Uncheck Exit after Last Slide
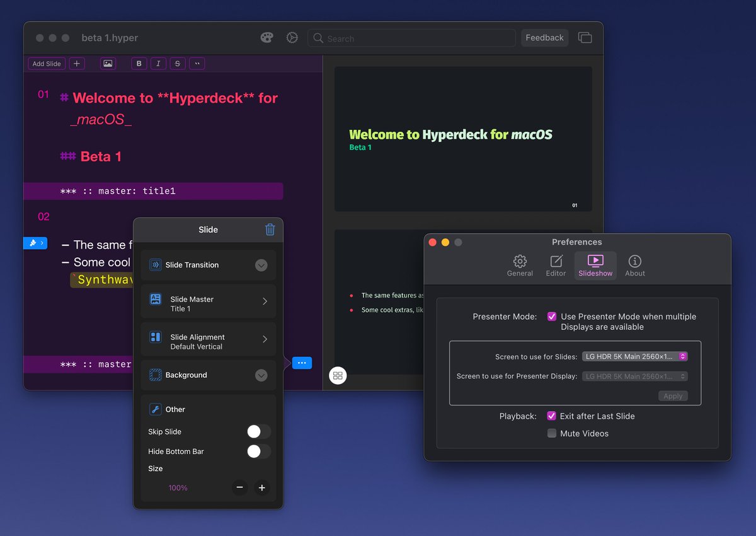Screen dimensions: 756x536 click(x=552, y=416)
